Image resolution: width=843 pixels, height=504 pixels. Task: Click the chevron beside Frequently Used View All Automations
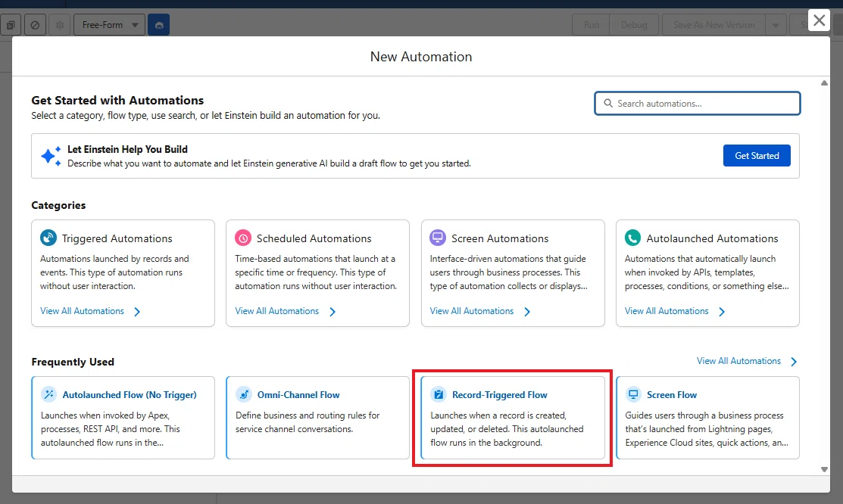coord(794,362)
